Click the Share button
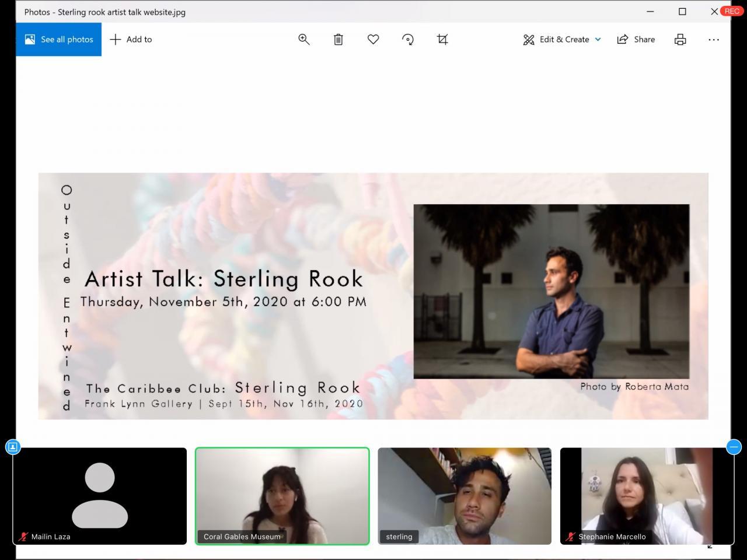 [x=636, y=40]
